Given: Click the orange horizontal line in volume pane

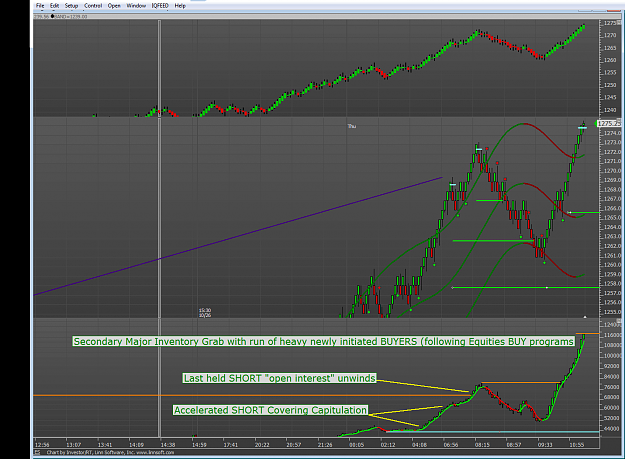Looking at the screenshot, I should (251, 395).
